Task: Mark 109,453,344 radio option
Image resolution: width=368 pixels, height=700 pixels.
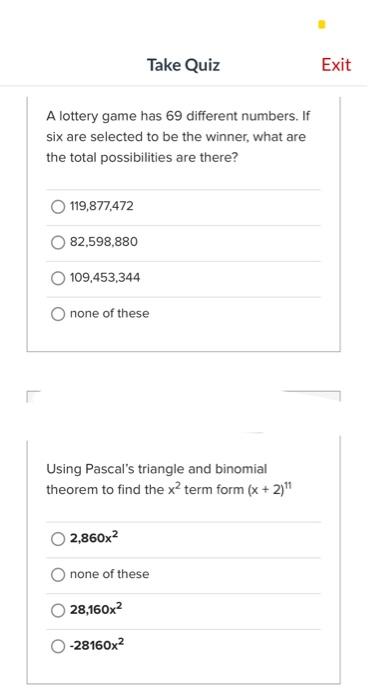Action: (58, 278)
